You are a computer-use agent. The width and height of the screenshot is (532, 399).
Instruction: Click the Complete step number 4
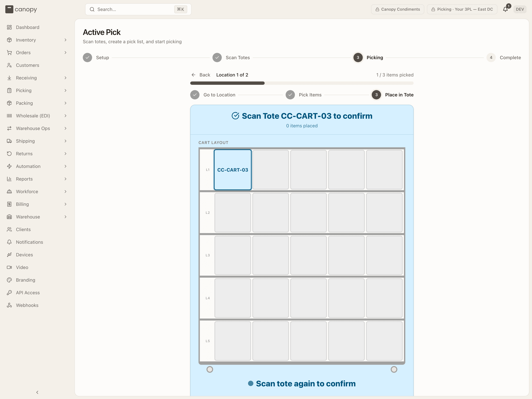coord(491,58)
